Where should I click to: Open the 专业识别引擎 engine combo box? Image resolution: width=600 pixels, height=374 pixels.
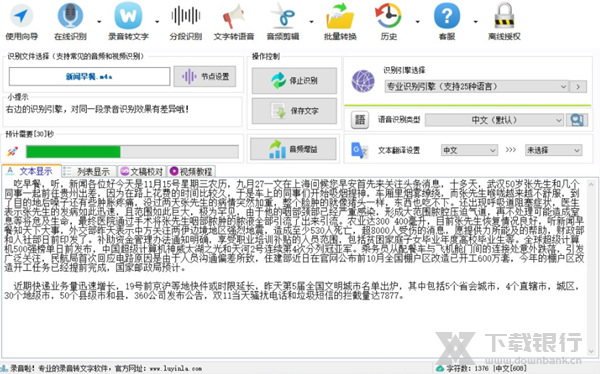[476, 87]
